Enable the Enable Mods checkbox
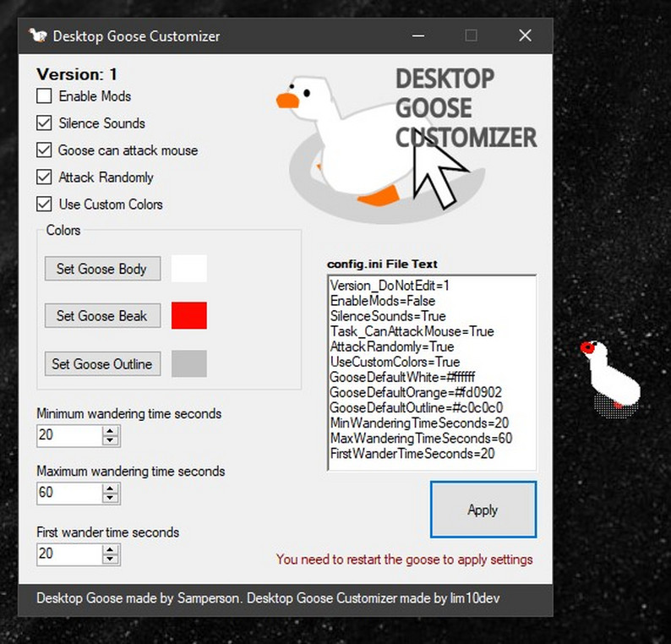Image resolution: width=671 pixels, height=644 pixels. click(x=44, y=96)
